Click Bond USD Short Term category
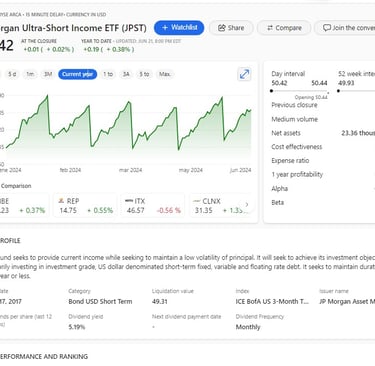 tap(100, 301)
